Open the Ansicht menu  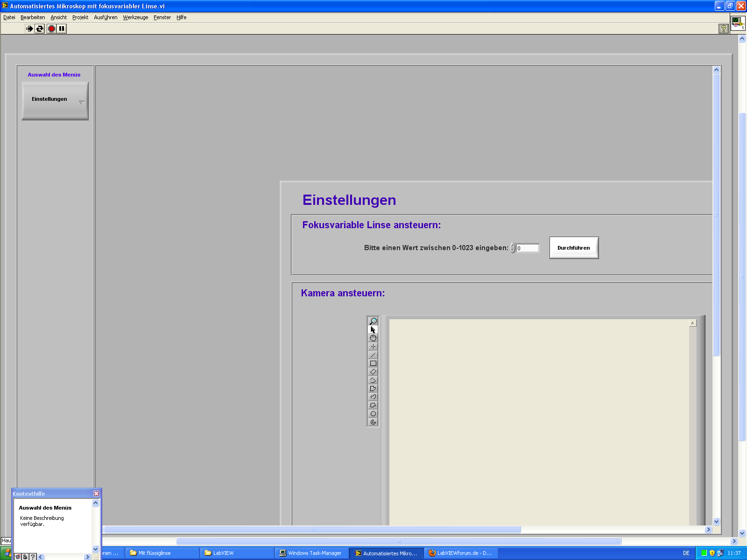point(59,17)
